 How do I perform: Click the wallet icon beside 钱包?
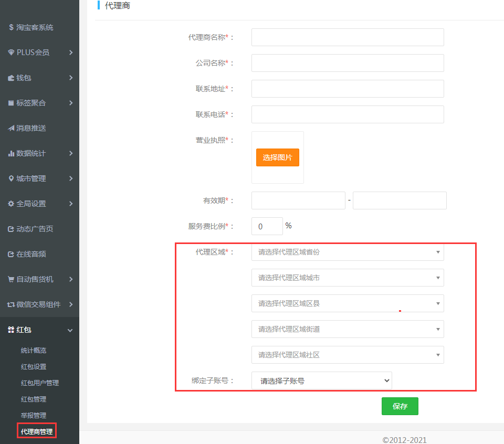click(11, 78)
